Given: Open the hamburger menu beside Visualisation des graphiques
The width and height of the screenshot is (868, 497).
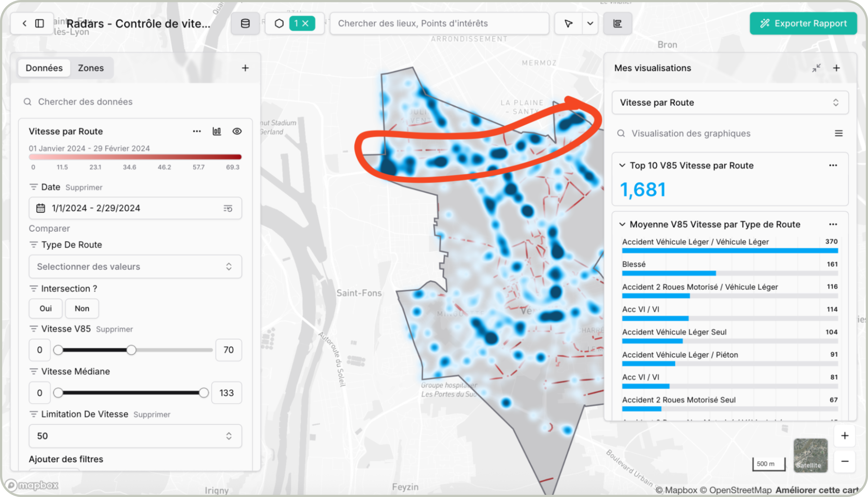Looking at the screenshot, I should coord(839,133).
